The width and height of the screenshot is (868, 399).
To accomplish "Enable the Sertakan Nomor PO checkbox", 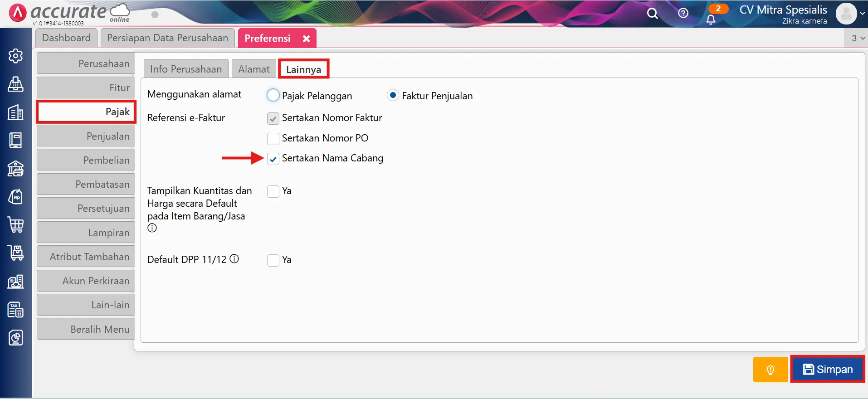I will click(273, 138).
